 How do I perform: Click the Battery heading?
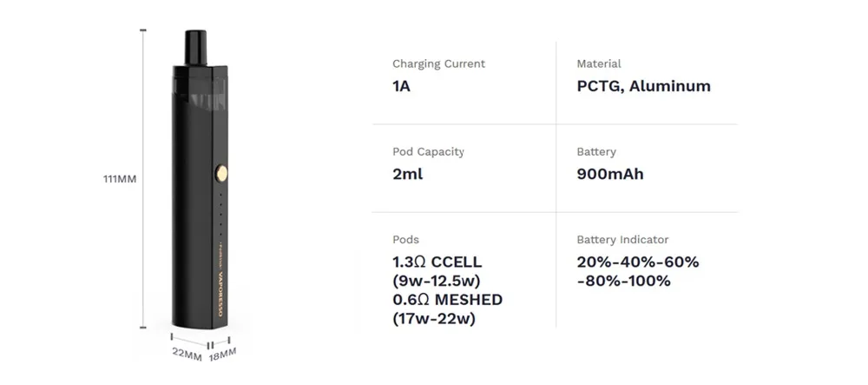[x=596, y=151]
